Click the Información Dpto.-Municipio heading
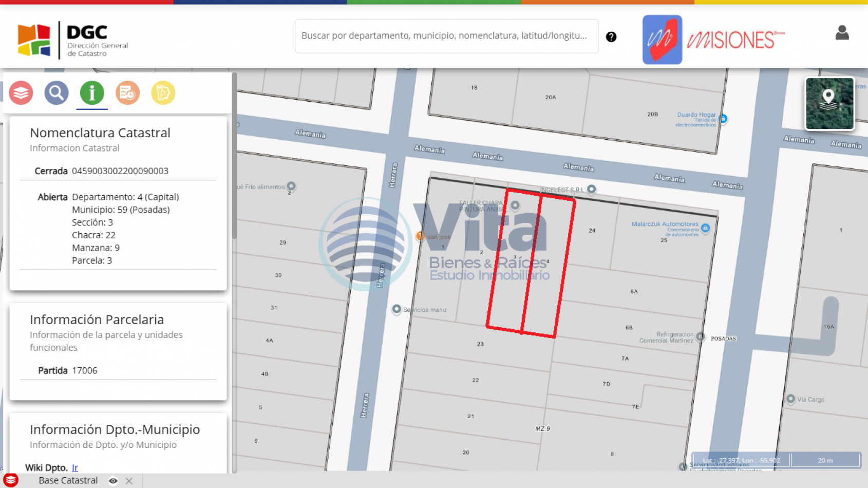This screenshot has height=488, width=868. (115, 429)
